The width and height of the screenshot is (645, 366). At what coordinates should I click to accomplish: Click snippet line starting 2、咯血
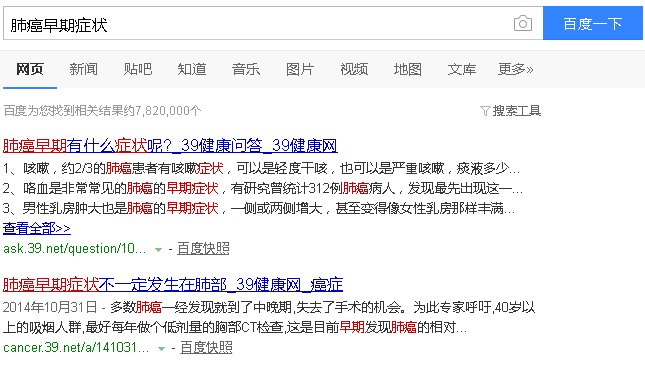[x=263, y=188]
